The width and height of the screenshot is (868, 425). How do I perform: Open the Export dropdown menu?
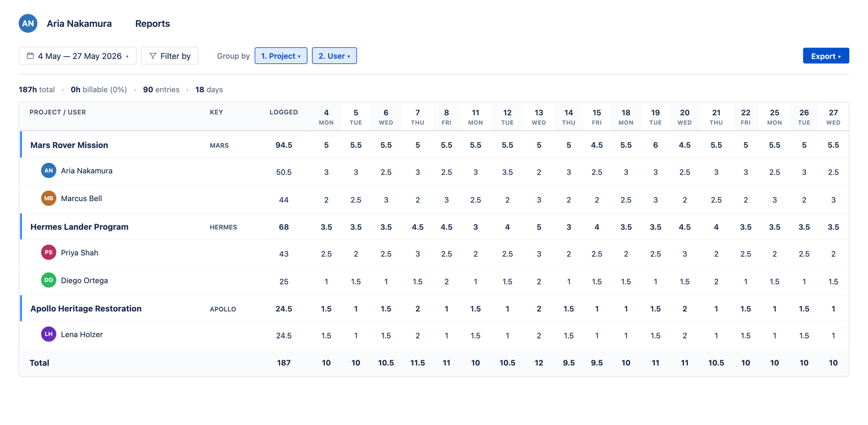[x=826, y=56]
